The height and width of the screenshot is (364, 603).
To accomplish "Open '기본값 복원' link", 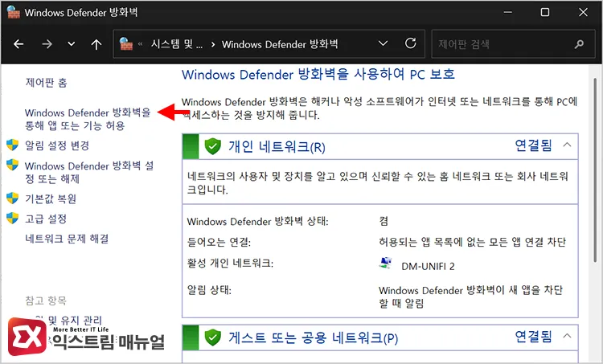I will click(x=51, y=198).
